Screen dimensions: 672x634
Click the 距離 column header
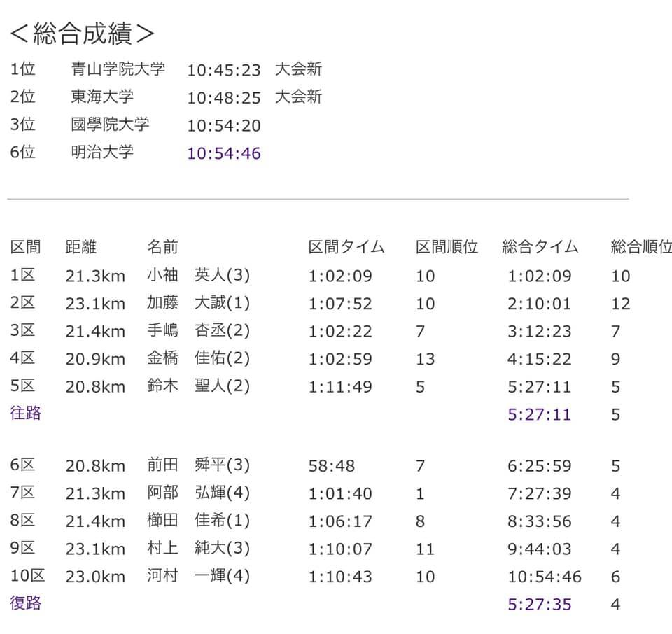[80, 247]
